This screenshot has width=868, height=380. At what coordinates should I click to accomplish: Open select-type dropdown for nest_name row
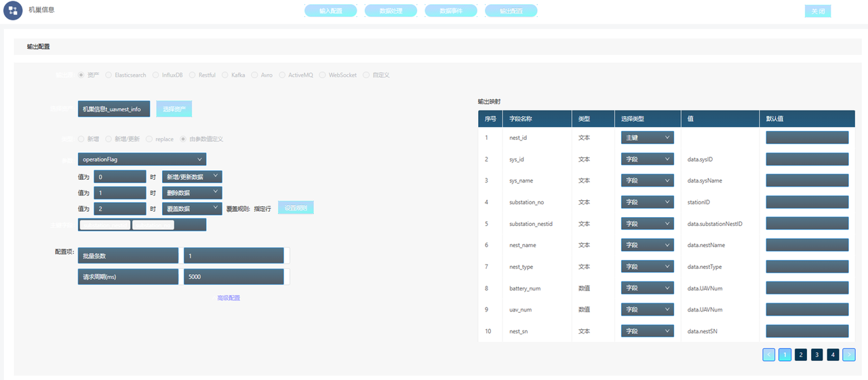click(x=648, y=245)
